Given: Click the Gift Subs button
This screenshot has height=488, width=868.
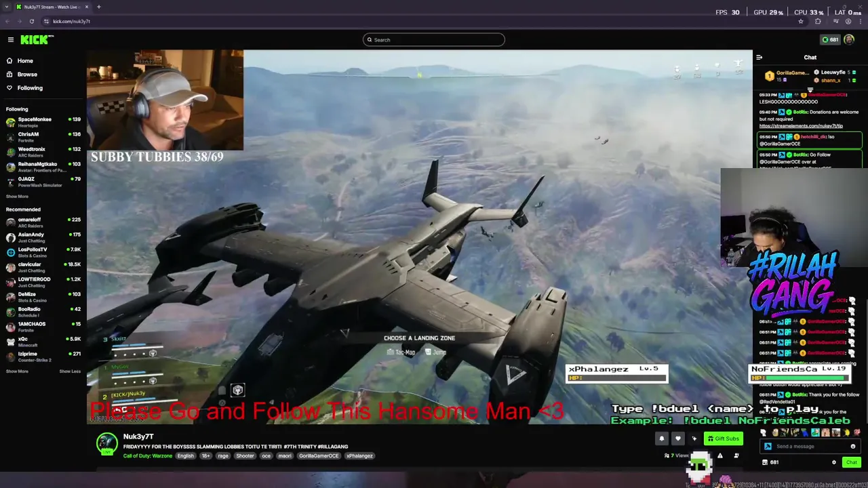Looking at the screenshot, I should [x=723, y=439].
